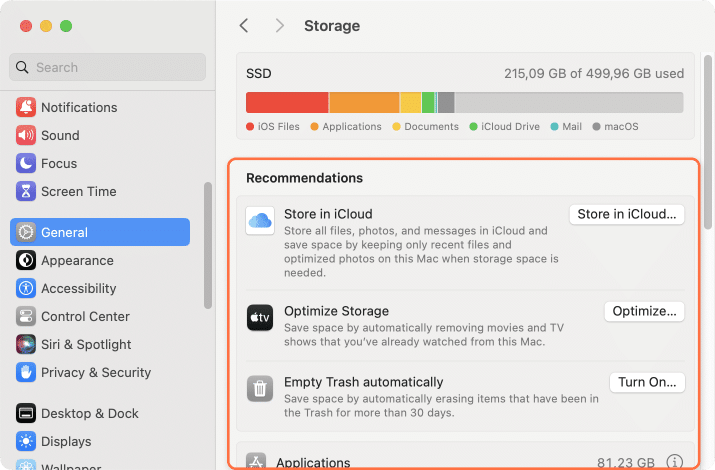Click the green iCloud Drive storage segment
Image resolution: width=715 pixels, height=470 pixels.
[428, 103]
